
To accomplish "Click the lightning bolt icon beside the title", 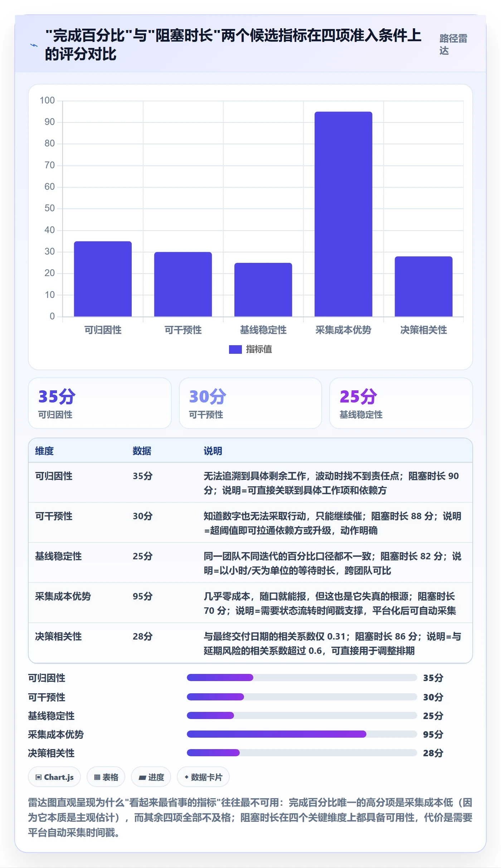I will 34,45.
